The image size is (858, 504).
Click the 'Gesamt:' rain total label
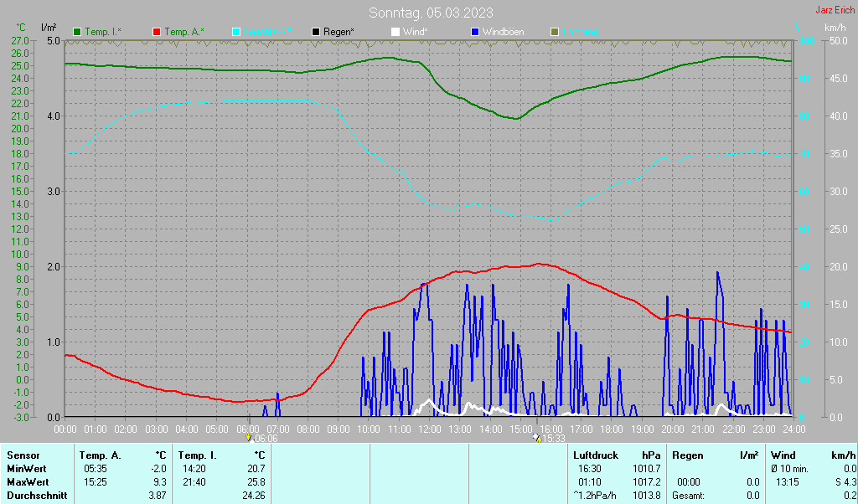(x=689, y=496)
